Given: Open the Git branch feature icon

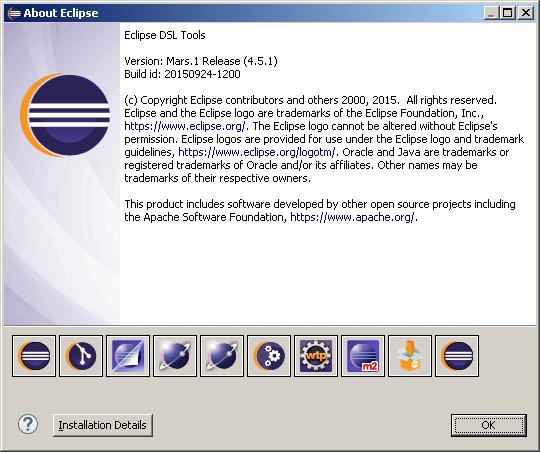Looking at the screenshot, I should pos(81,356).
